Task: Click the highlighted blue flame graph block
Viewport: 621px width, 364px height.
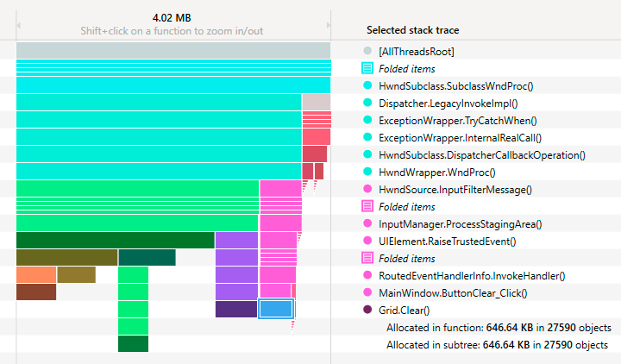Action: pyautogui.click(x=276, y=309)
